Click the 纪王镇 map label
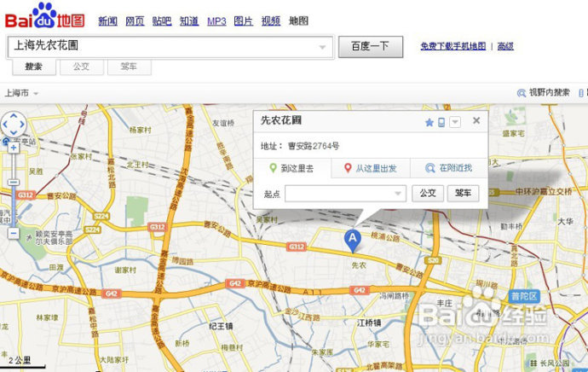Screen dimensions: 588x372 point(221,326)
